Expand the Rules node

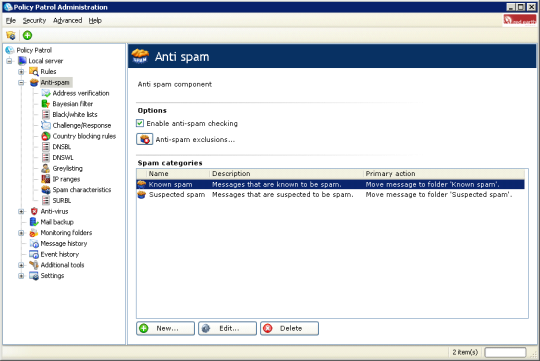[x=21, y=72]
